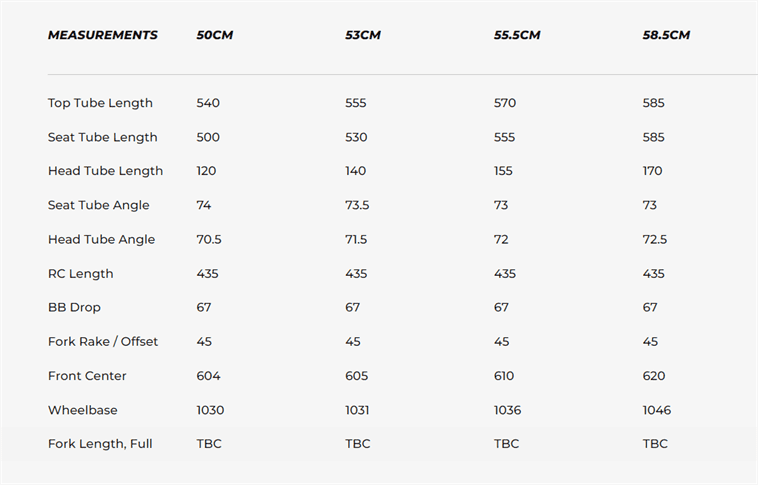Select the Seat Tube Length row label
This screenshot has height=485, width=758.
click(102, 137)
